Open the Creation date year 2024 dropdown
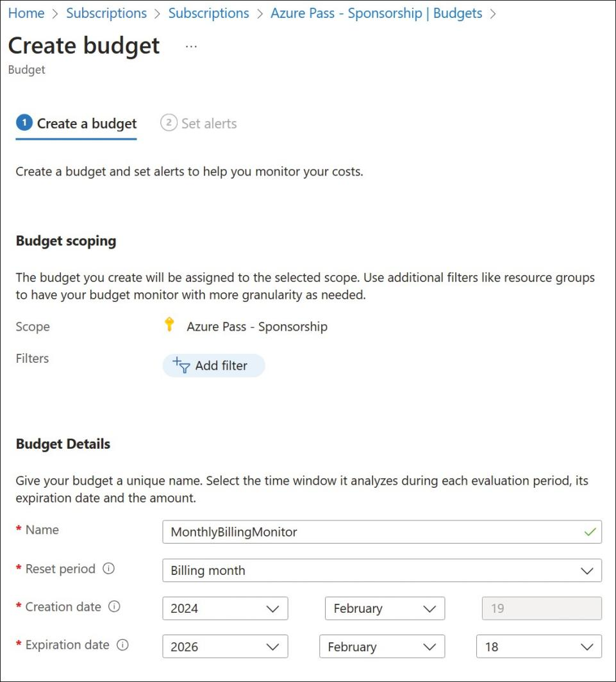This screenshot has height=682, width=616. click(x=226, y=608)
